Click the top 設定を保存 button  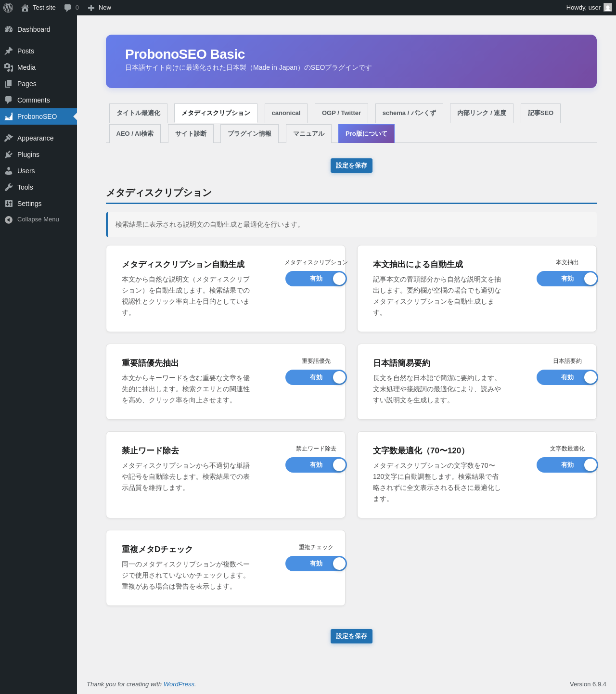click(x=351, y=166)
